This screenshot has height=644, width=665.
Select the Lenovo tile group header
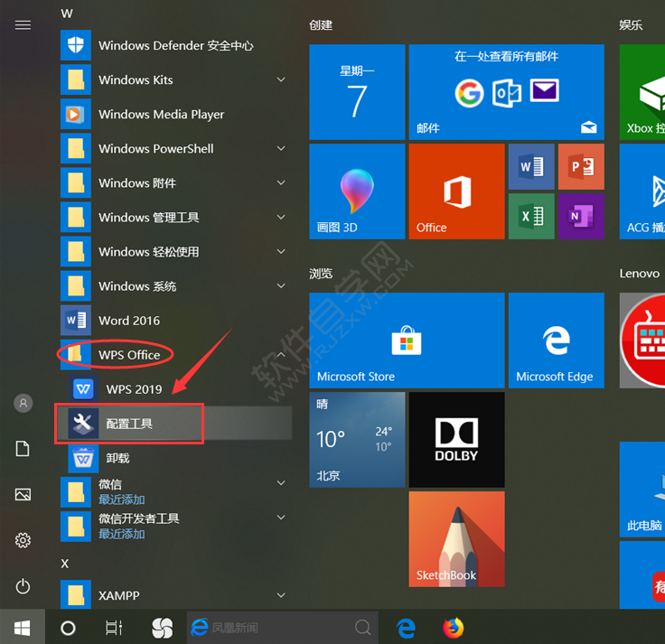[x=639, y=274]
